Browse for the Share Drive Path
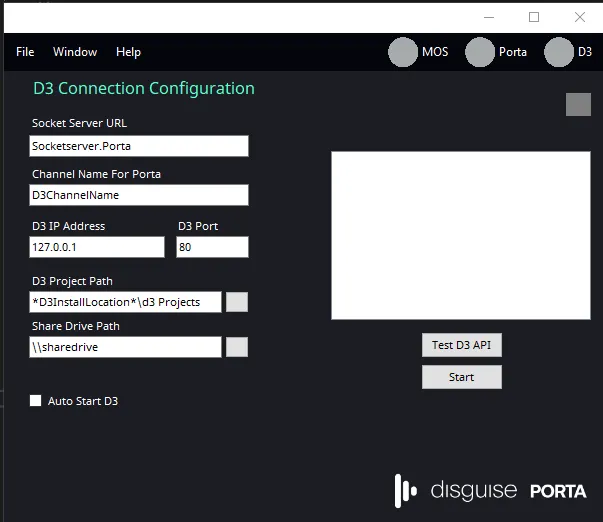Viewport: 603px width, 522px height. pyautogui.click(x=237, y=347)
